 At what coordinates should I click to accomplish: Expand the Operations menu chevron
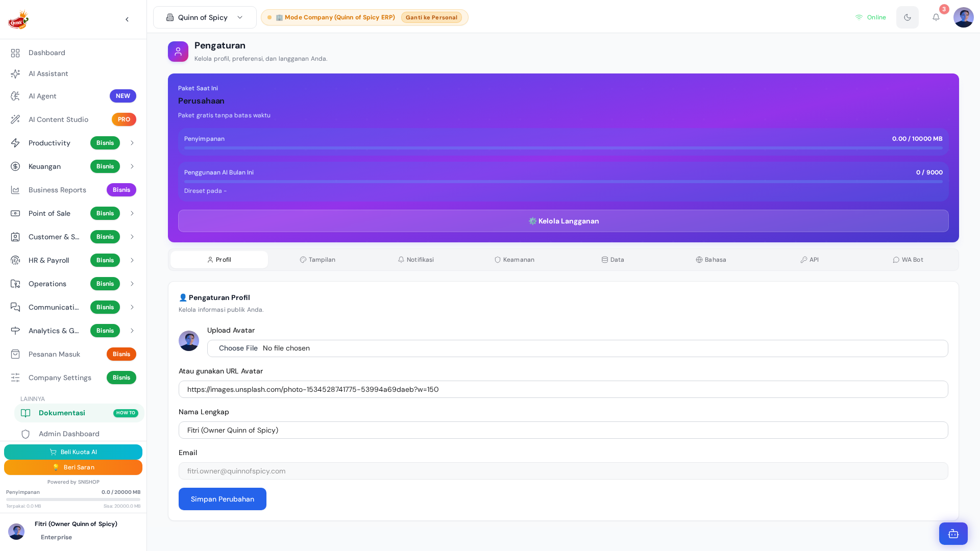click(132, 284)
